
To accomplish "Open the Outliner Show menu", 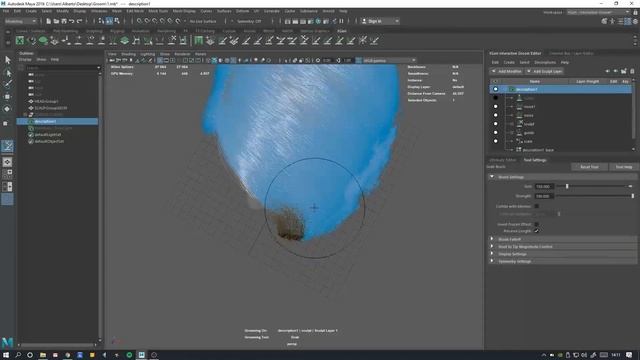I will (41, 60).
